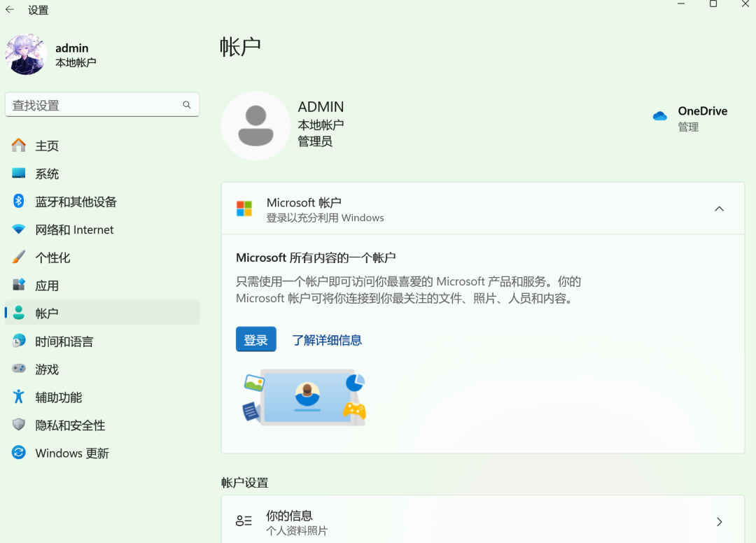Click the Wi-Fi icon for 网络和 Internet
This screenshot has height=543, width=756.
click(19, 230)
